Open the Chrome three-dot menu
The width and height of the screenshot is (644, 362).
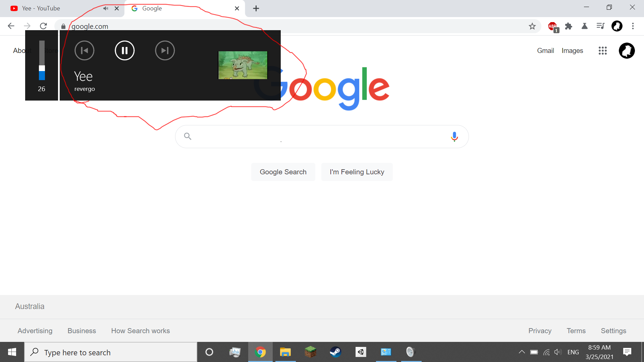click(633, 26)
